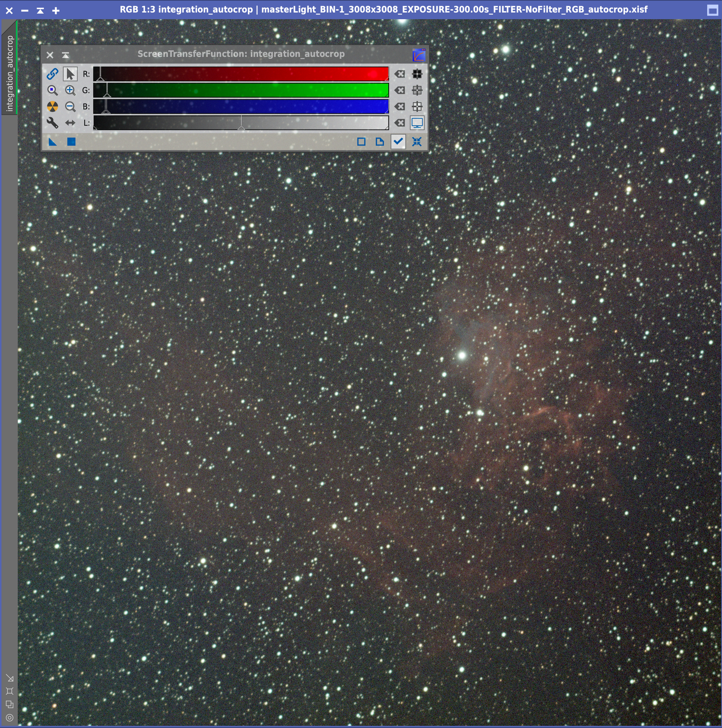Open Browse Documentation page icon
The height and width of the screenshot is (728, 722).
click(380, 142)
